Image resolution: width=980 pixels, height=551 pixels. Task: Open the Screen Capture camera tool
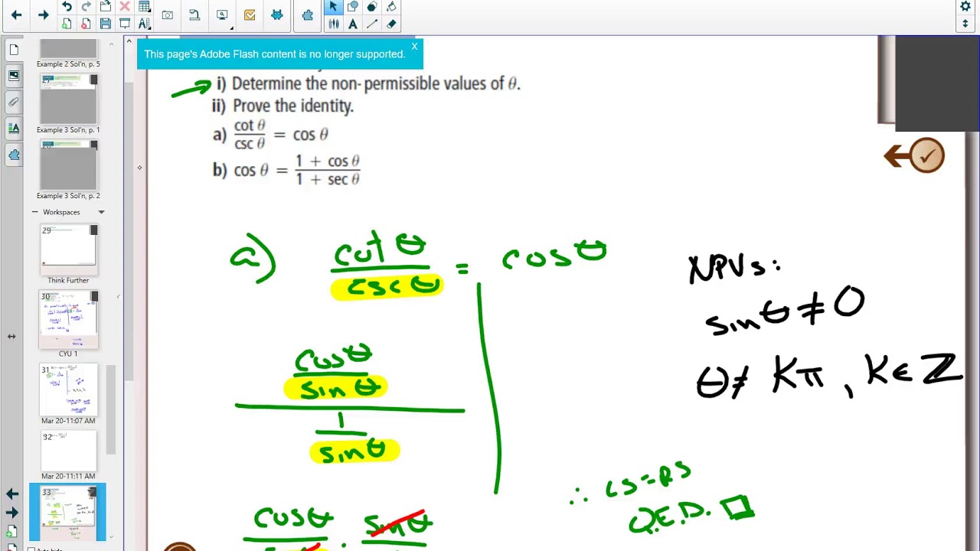[167, 15]
